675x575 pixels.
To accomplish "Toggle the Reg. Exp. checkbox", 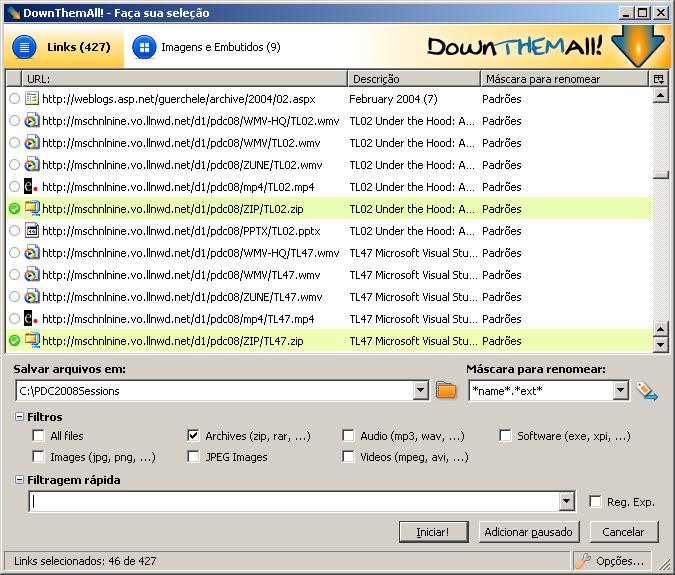I will tap(595, 501).
